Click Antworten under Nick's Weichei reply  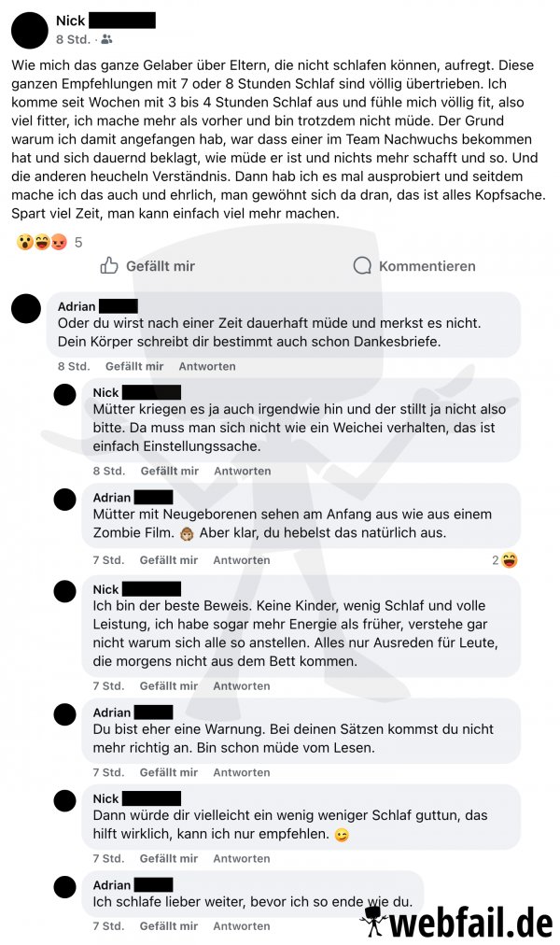pos(243,471)
